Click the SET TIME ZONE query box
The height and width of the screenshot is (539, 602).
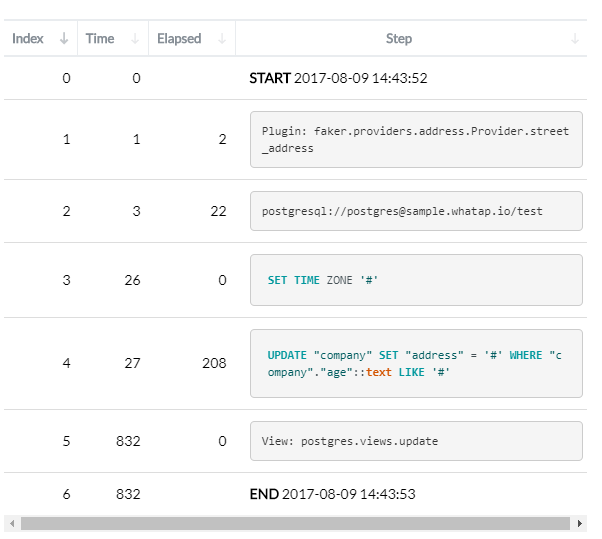416,280
